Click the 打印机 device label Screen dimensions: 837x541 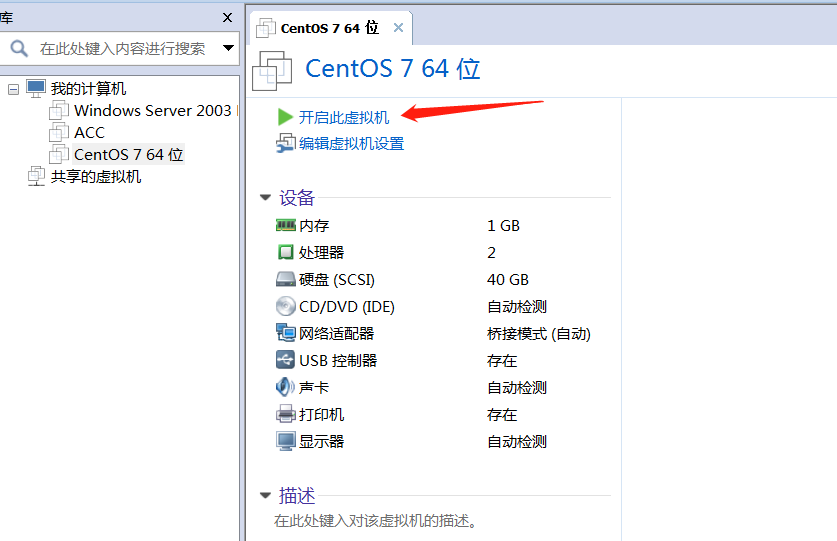tap(321, 414)
